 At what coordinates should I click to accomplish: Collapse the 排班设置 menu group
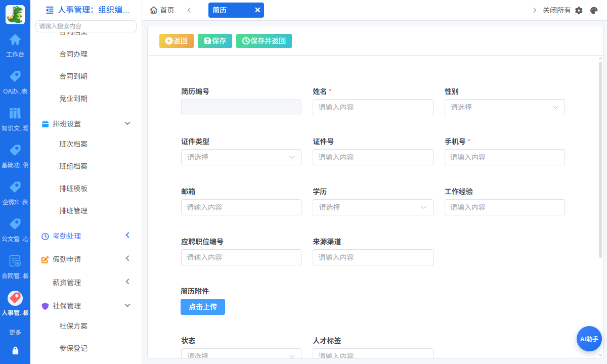[x=127, y=124]
